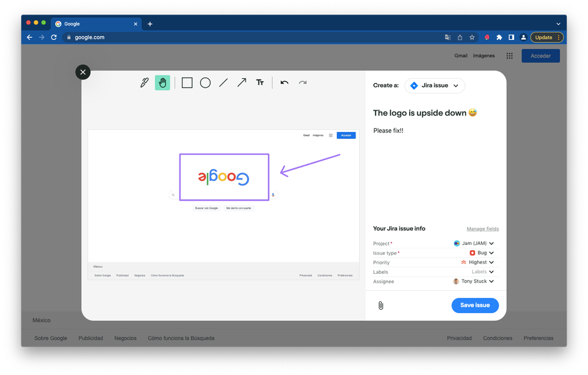Click the 'Your Jira issue info' heading
Image resolution: width=588 pixels, height=375 pixels.
pos(399,228)
